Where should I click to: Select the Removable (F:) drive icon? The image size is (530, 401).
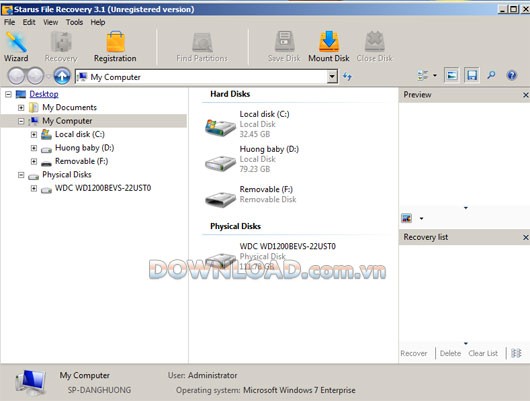pos(220,198)
